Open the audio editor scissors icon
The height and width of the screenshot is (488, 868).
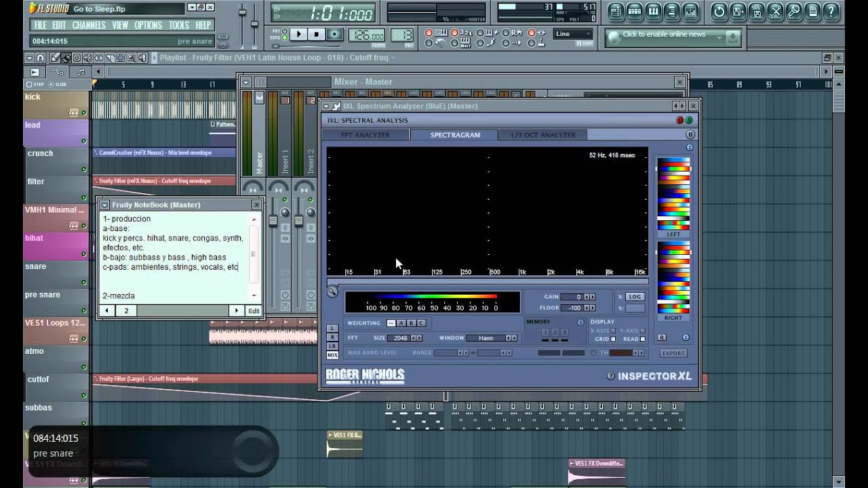pos(775,12)
